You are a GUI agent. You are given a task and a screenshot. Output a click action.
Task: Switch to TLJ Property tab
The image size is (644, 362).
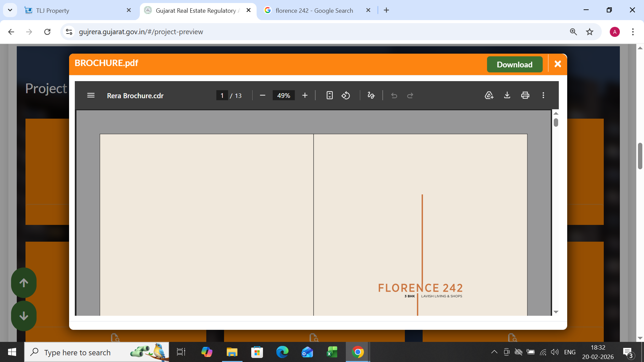(77, 10)
